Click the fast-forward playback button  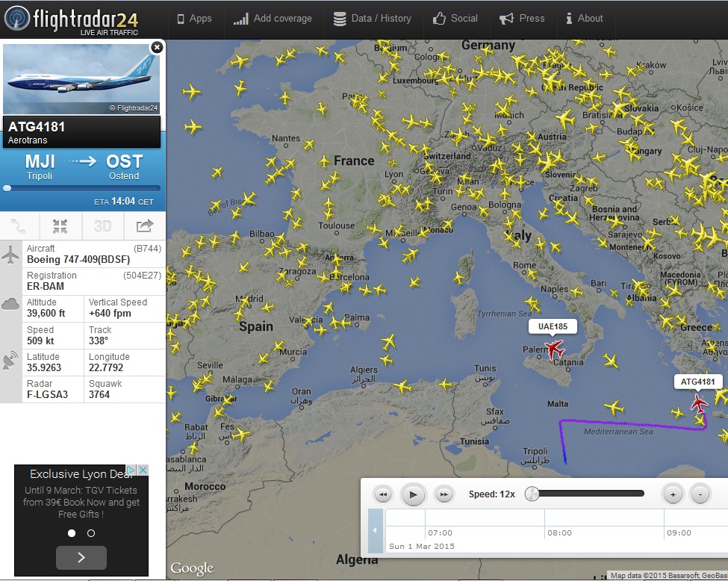tap(444, 494)
